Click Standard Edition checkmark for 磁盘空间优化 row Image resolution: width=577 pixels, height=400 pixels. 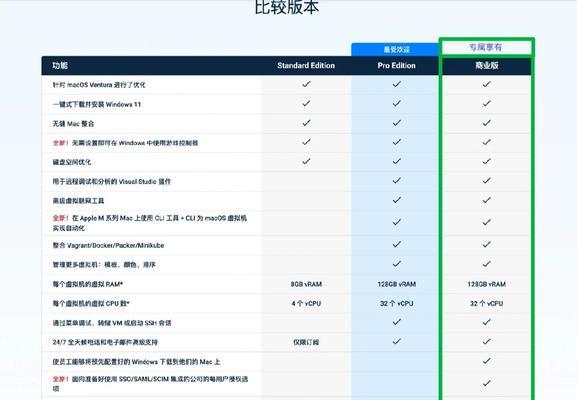point(306,162)
